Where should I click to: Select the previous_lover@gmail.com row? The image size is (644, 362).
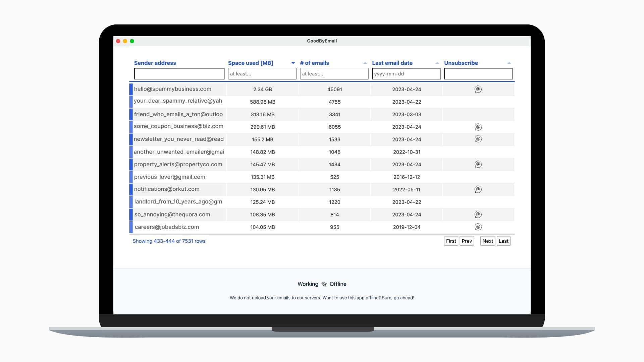pos(170,177)
